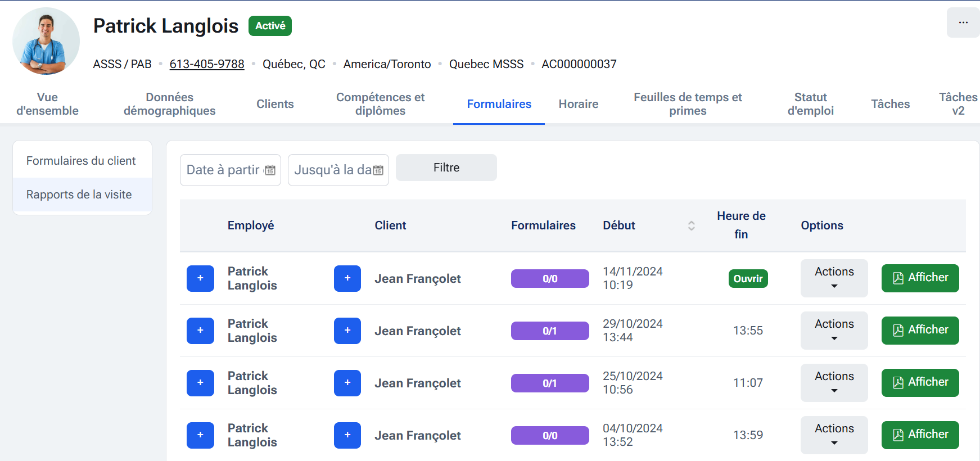
Task: Expand employee plus icon for 25/10/2024 row
Action: [200, 383]
